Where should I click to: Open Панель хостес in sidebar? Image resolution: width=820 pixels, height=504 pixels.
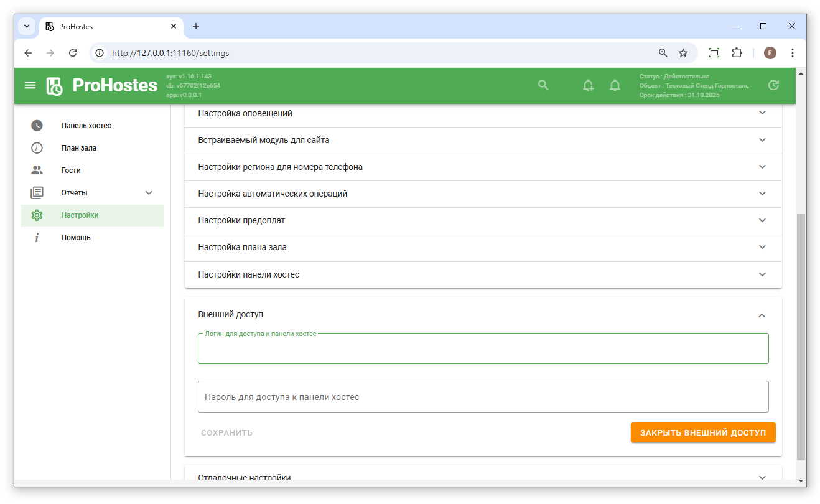pyautogui.click(x=86, y=126)
